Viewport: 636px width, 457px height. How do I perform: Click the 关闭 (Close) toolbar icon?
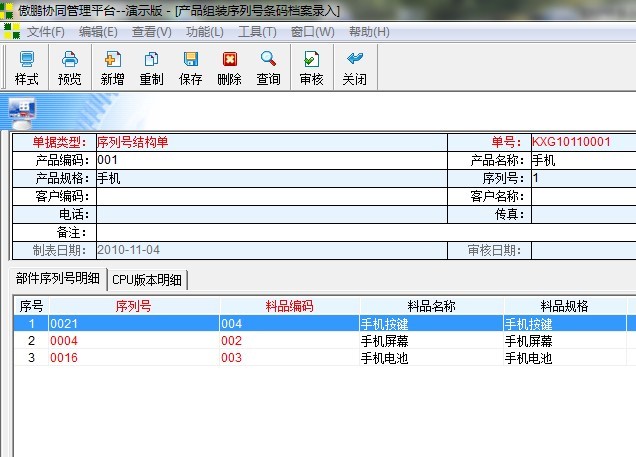[354, 68]
